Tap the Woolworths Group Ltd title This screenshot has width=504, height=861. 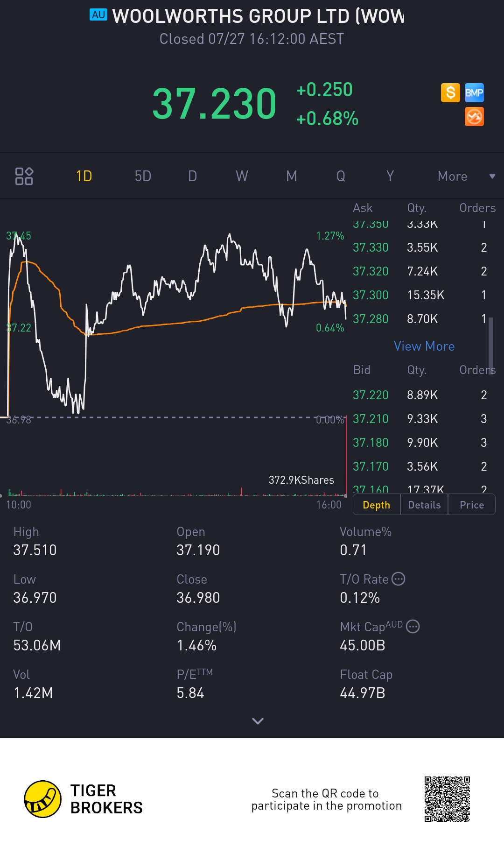point(259,16)
